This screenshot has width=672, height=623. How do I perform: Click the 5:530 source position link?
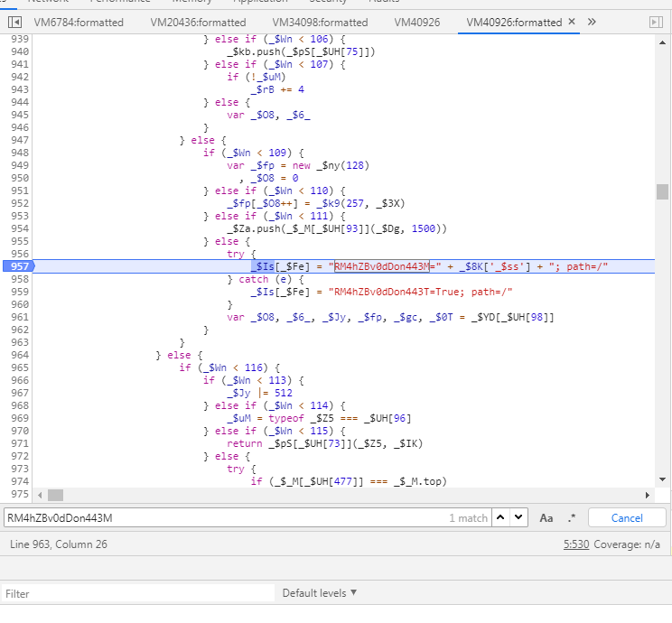point(576,544)
